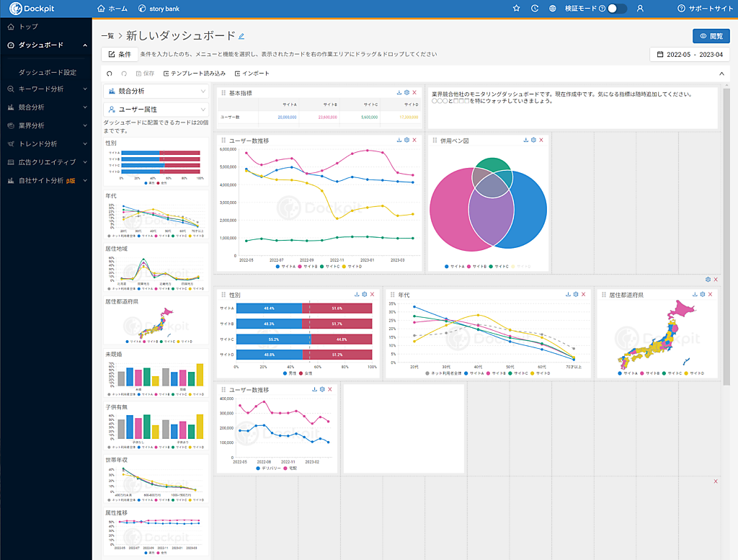
Task: Open the 条件 conditions button
Action: (x=120, y=54)
